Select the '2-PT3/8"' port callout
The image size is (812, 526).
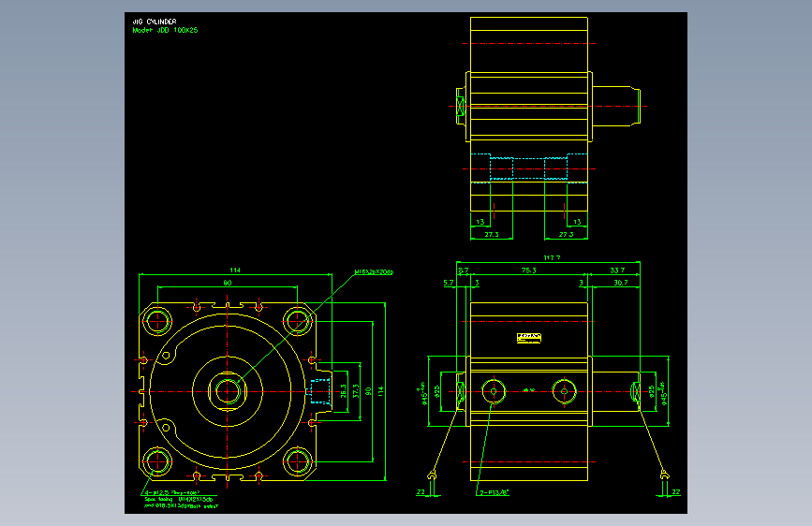click(x=494, y=492)
